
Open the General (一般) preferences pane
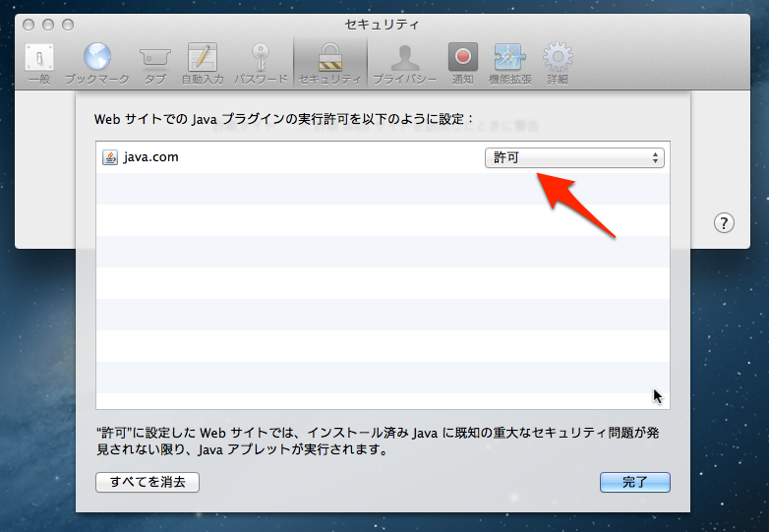point(39,64)
